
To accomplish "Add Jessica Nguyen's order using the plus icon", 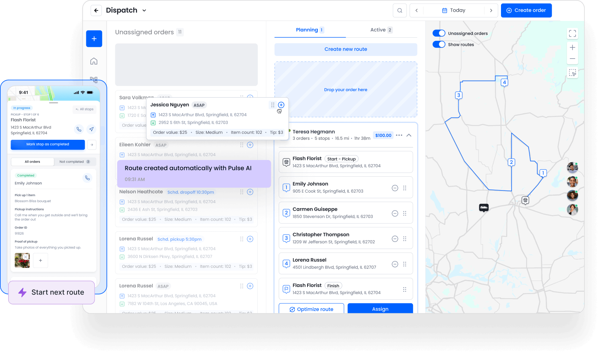I will coord(281,105).
